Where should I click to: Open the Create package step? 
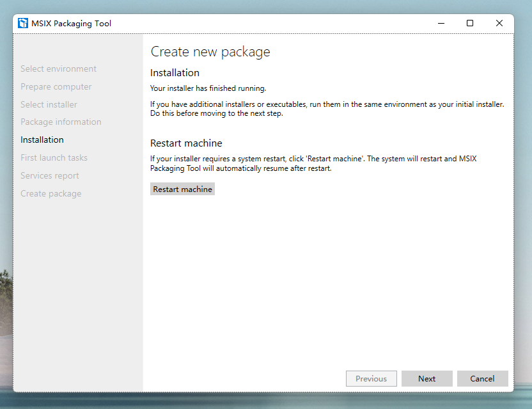click(51, 194)
